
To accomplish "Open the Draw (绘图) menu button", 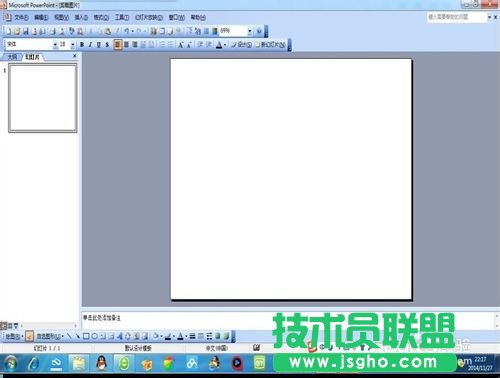I will point(14,336).
